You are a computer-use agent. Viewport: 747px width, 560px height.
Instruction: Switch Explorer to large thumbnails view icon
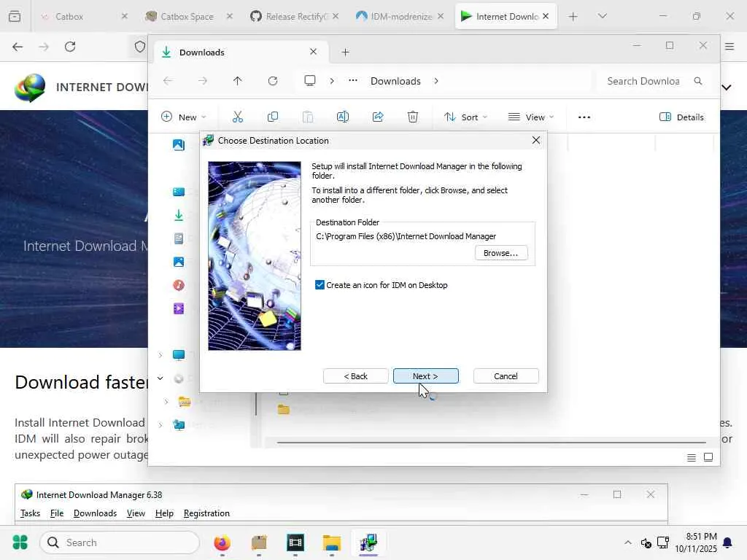click(708, 457)
